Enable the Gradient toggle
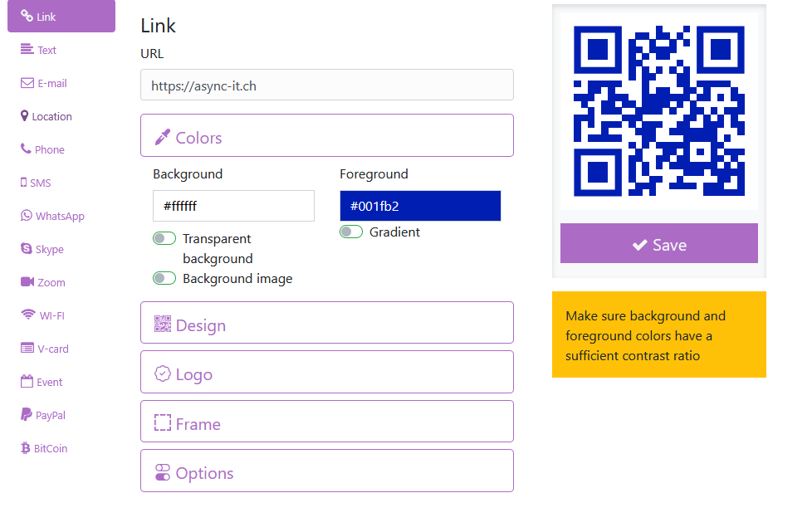Screen dimensions: 812x532 pyautogui.click(x=351, y=233)
